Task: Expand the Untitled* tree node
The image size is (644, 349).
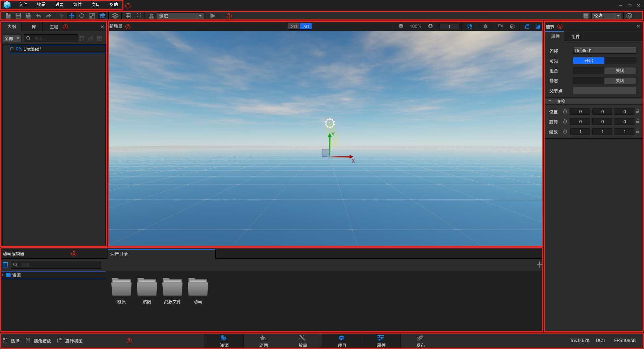Action: 12,49
